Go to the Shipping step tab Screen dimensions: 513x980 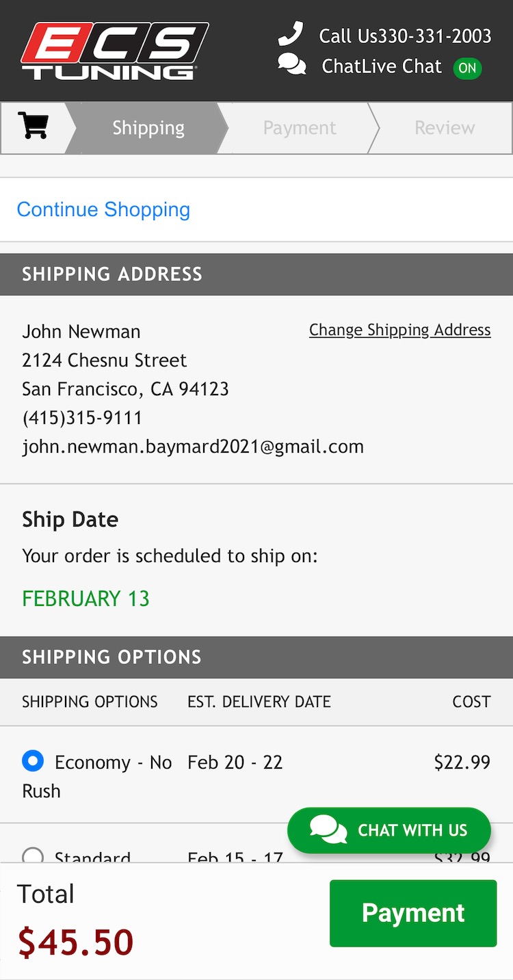[x=148, y=128]
